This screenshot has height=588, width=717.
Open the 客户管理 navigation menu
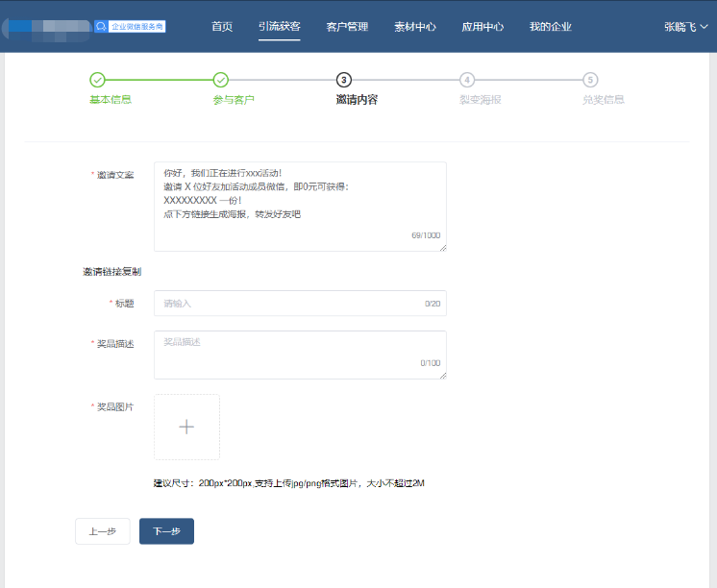347,27
